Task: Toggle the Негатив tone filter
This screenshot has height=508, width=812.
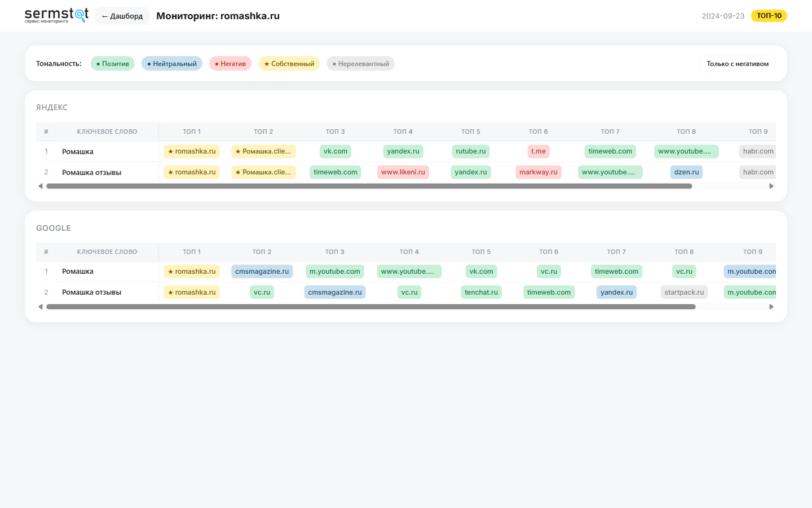Action: click(x=231, y=64)
